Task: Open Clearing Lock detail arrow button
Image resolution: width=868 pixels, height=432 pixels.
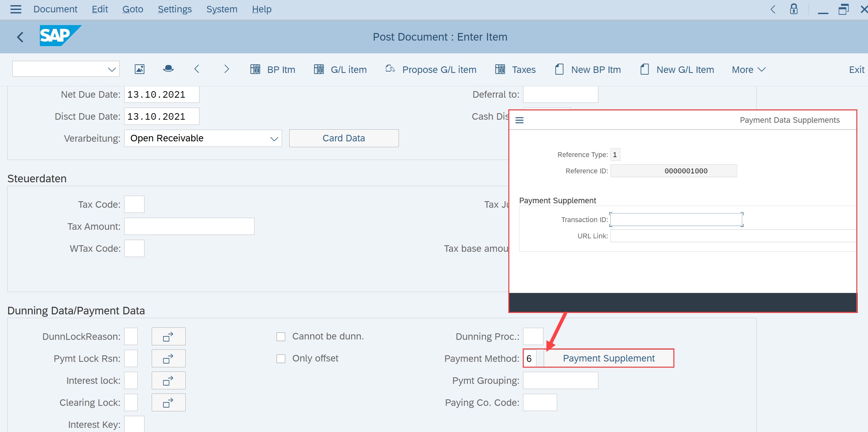Action: coord(168,402)
